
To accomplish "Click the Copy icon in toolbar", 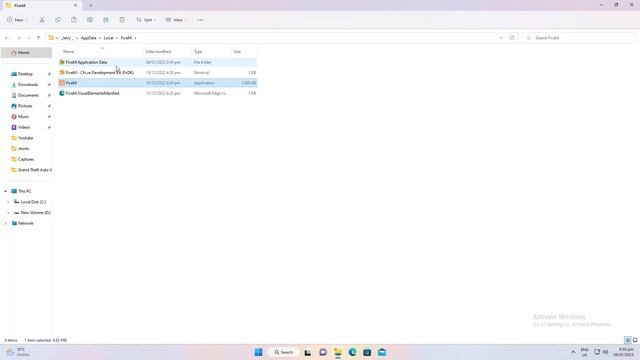I will pyautogui.click(x=58, y=20).
